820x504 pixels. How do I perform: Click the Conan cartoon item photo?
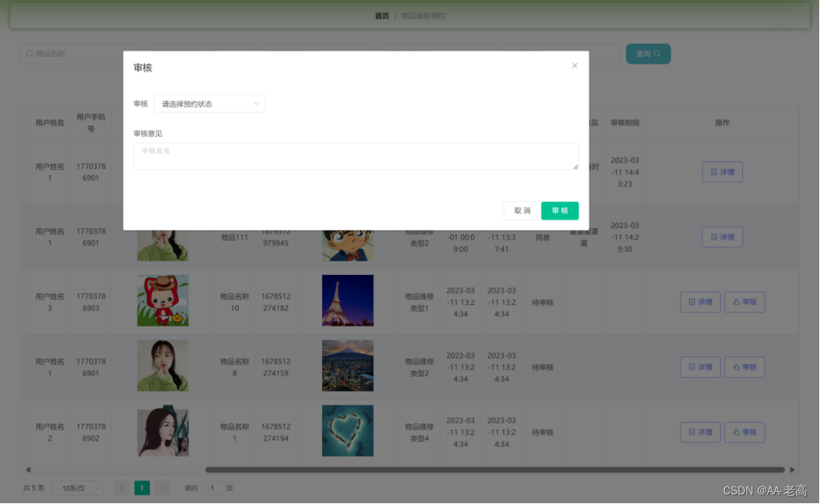(348, 245)
